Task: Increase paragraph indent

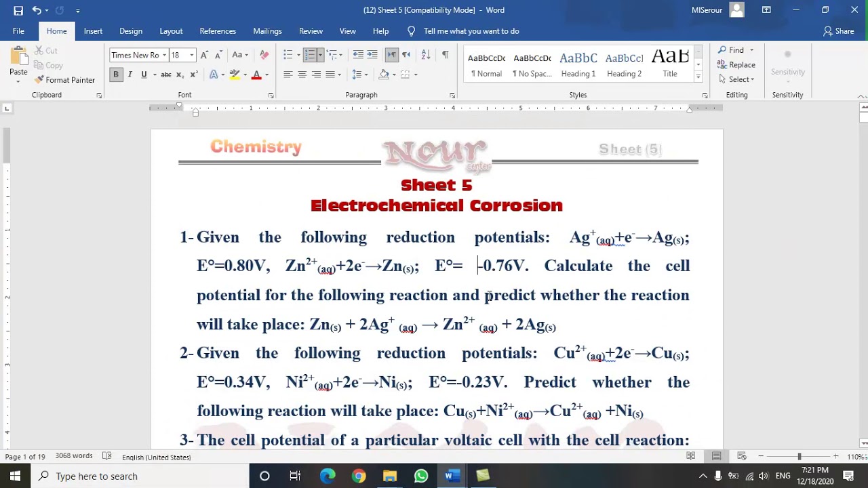Action: (372, 55)
